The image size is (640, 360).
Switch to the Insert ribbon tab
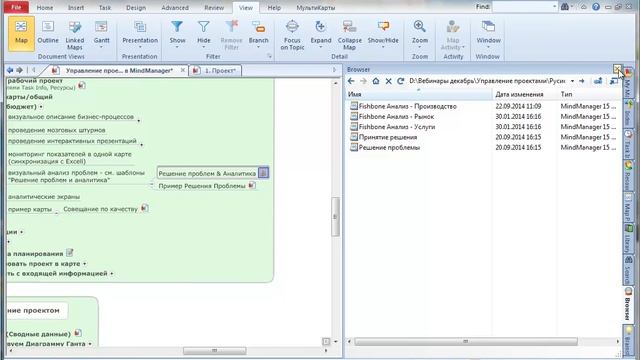(x=76, y=7)
